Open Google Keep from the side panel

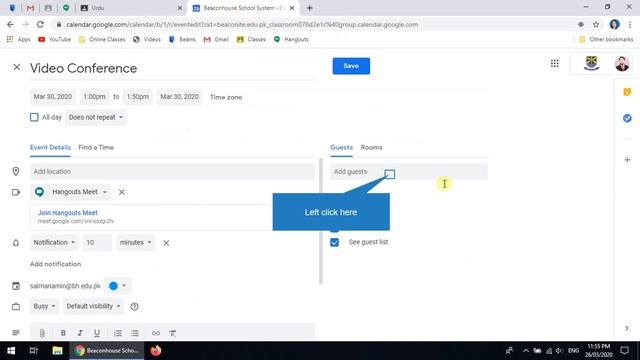pos(627,92)
